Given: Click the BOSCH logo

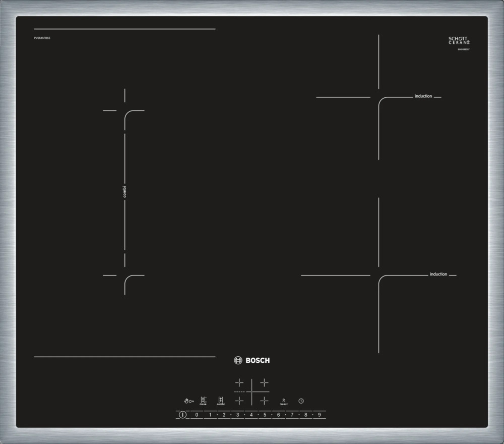Looking at the screenshot, I should coord(252,360).
